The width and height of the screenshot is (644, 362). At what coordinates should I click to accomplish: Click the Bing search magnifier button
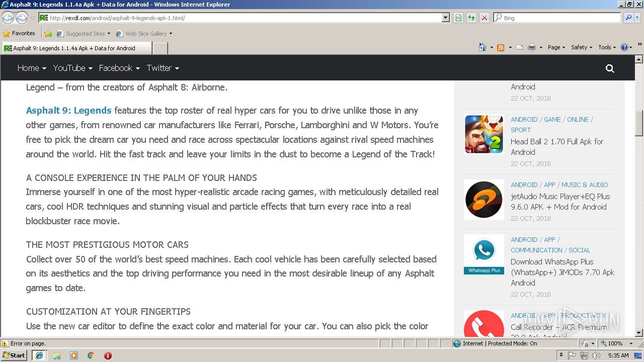coord(628,18)
